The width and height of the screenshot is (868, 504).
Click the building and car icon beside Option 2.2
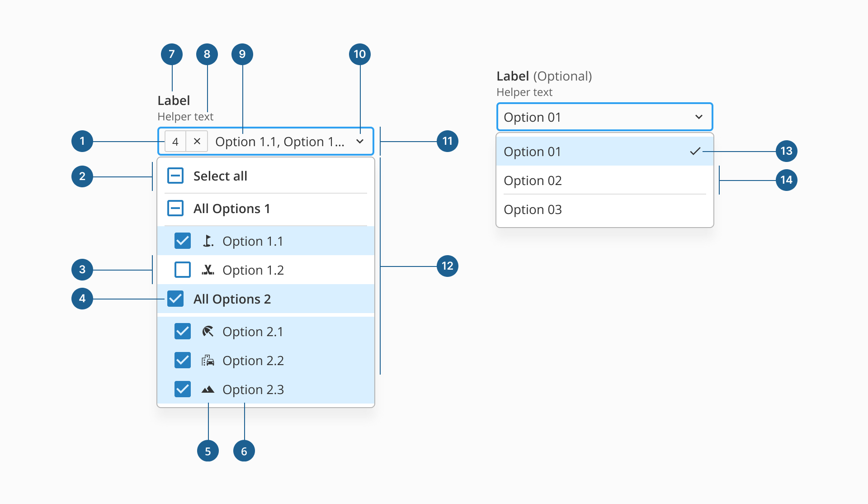pos(208,361)
